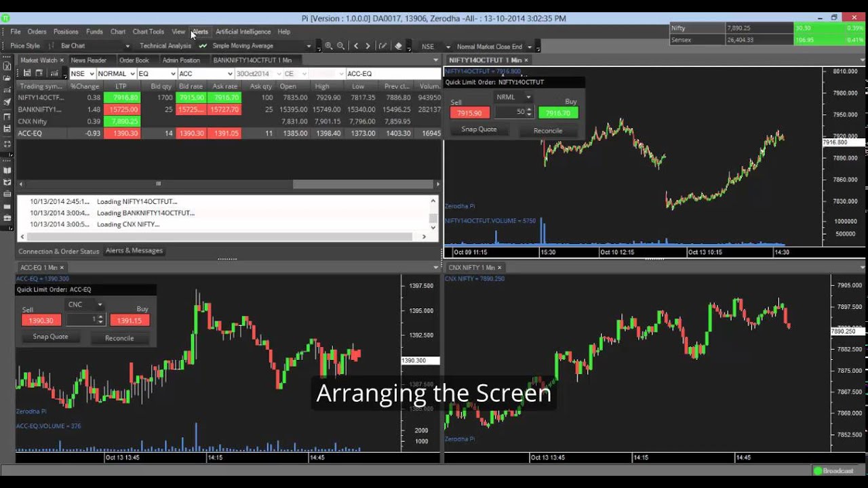Screen dimensions: 868x488
Task: Switch to the Admin Position tab
Action: click(x=181, y=60)
